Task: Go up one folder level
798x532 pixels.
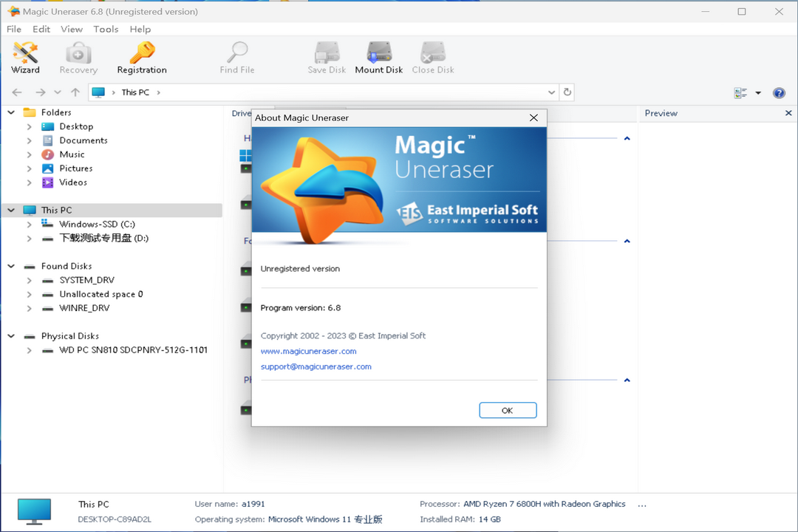Action: [x=74, y=92]
